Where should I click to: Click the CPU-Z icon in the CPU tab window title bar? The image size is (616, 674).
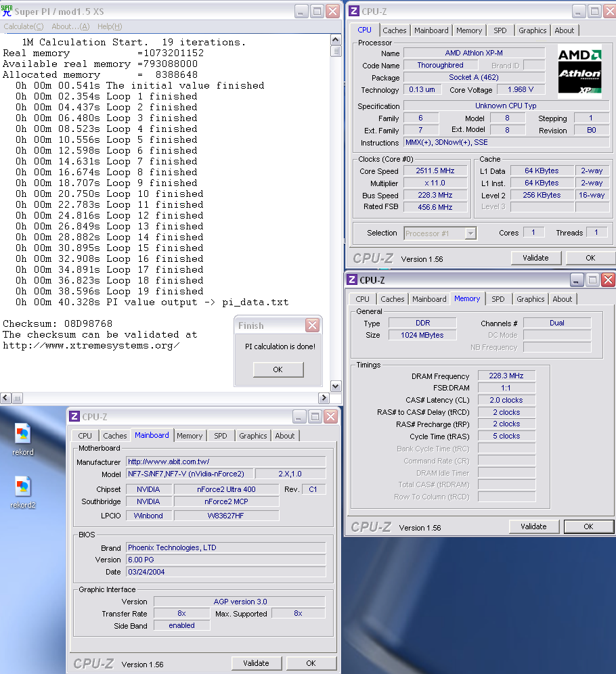(x=354, y=11)
